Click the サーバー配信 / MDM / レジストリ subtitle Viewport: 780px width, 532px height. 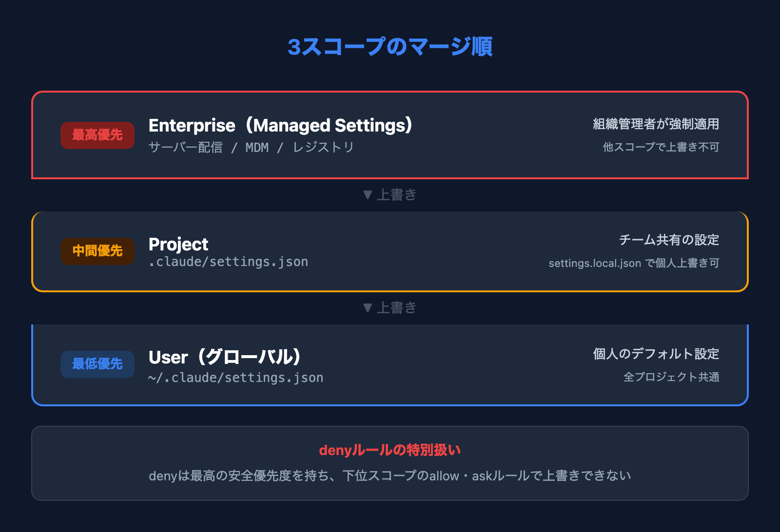[x=251, y=147]
